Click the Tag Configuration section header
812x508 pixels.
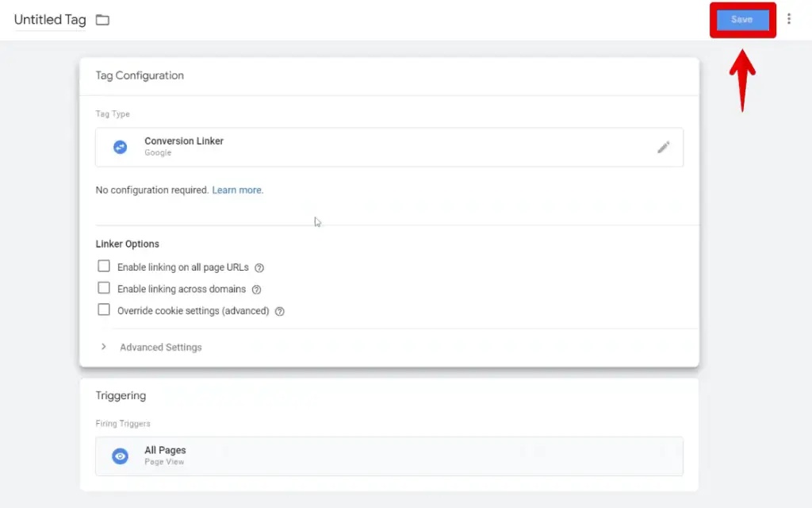(x=140, y=75)
